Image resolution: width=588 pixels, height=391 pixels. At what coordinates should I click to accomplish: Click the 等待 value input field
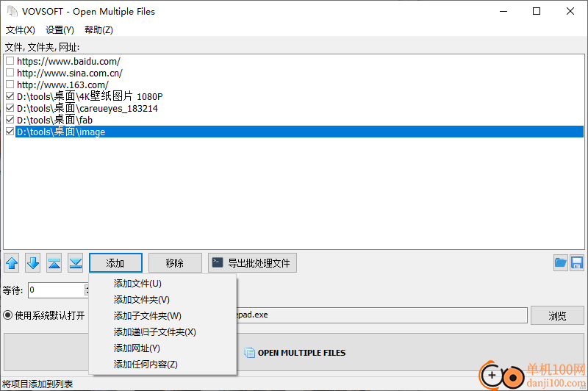(x=57, y=290)
